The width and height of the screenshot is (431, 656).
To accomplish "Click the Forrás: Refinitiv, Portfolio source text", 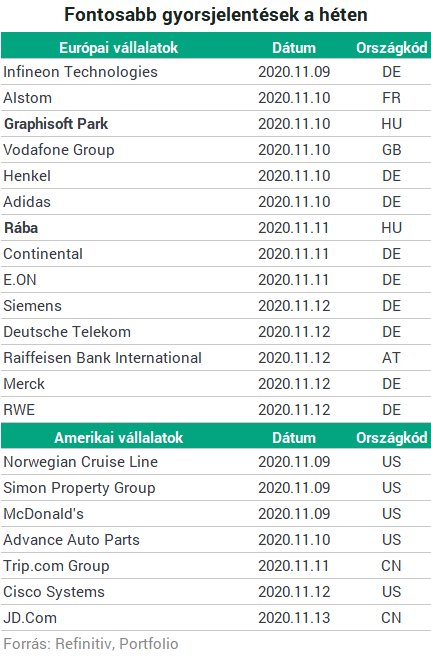I will click(x=91, y=643).
